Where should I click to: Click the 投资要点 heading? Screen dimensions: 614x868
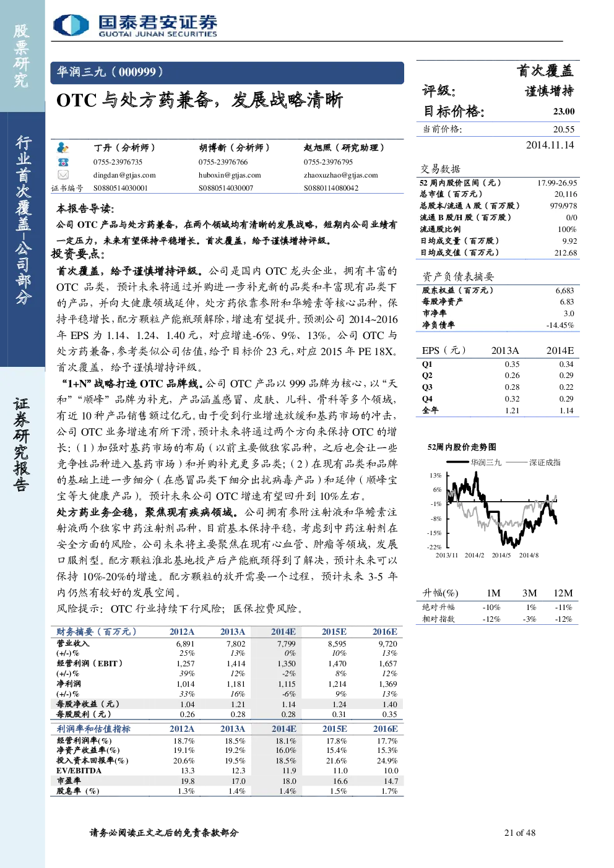[78, 254]
